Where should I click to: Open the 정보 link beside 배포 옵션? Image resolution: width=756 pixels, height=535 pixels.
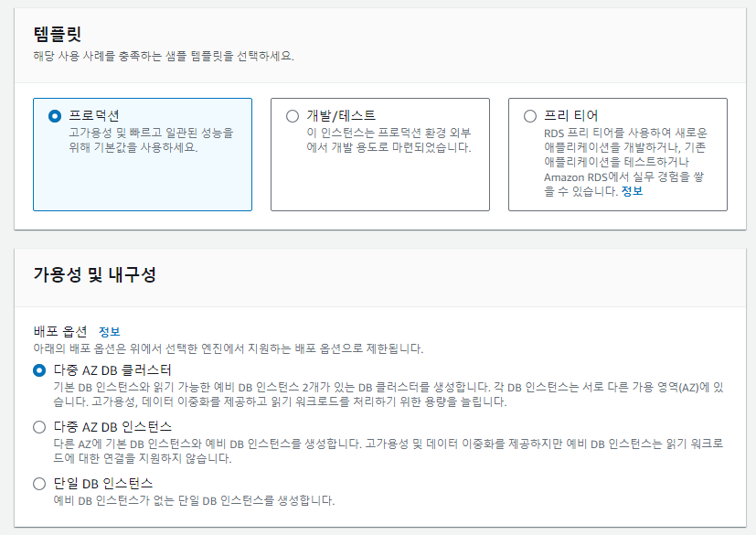coord(109,331)
